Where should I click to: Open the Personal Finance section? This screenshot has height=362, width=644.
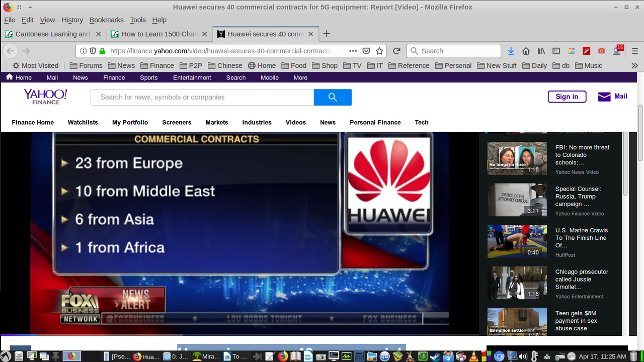[375, 122]
